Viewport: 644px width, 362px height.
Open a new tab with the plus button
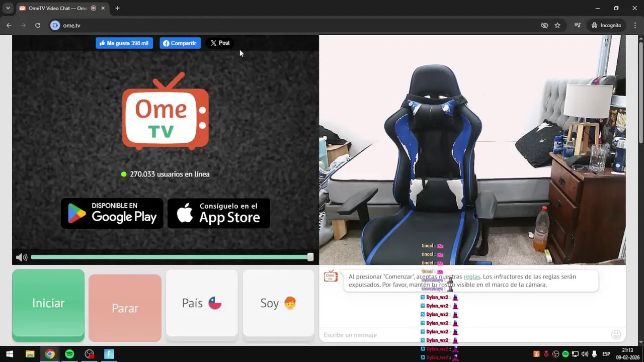(x=117, y=8)
